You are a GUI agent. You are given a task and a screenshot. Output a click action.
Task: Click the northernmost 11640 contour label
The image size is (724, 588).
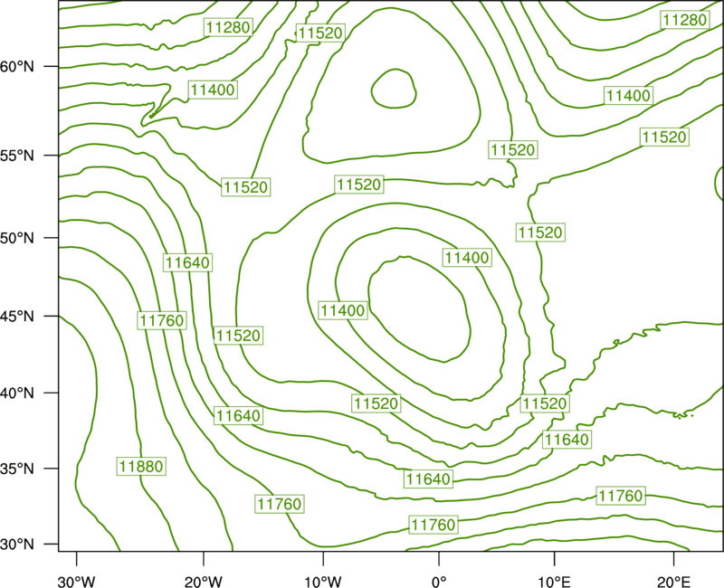click(x=187, y=262)
